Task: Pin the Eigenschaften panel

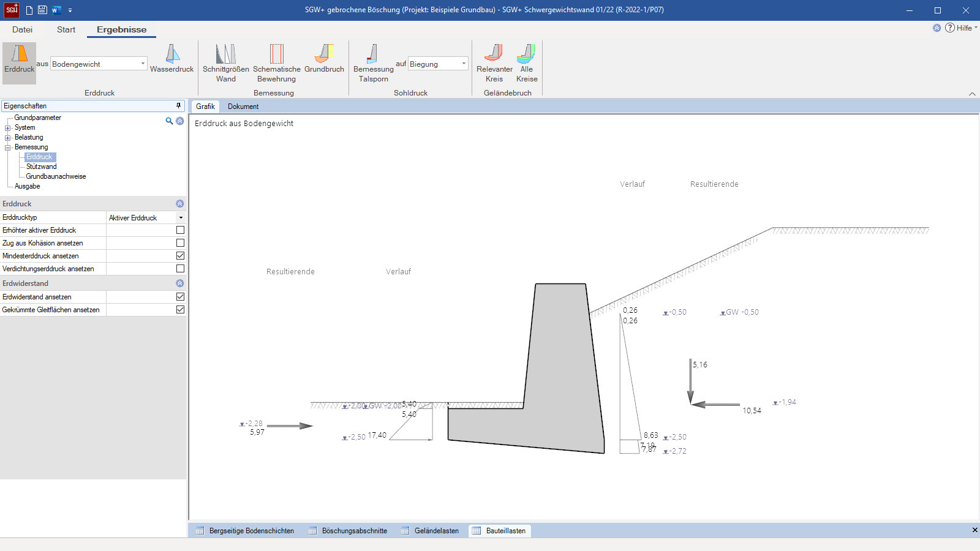Action: 178,105
